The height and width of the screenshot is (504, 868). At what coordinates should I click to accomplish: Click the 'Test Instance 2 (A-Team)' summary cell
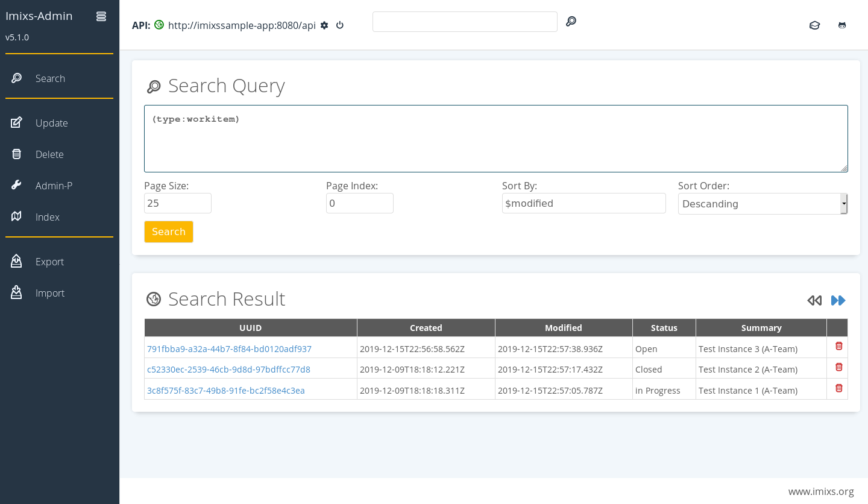(761, 368)
